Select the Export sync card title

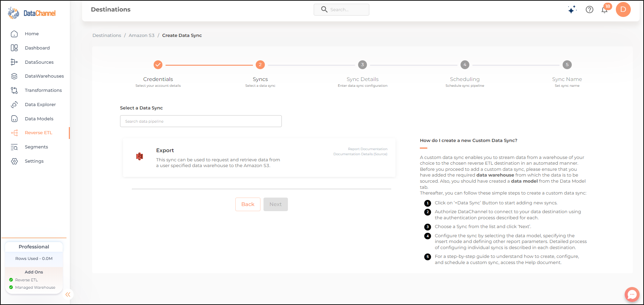tap(165, 150)
